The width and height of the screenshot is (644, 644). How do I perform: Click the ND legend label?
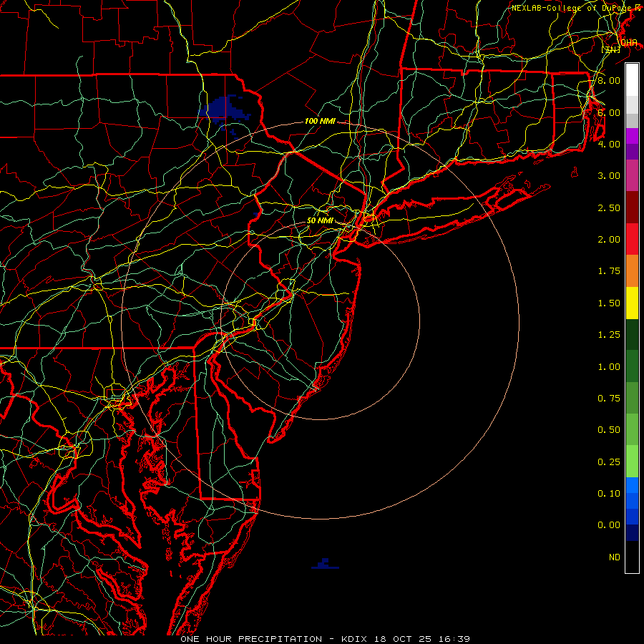pos(615,557)
